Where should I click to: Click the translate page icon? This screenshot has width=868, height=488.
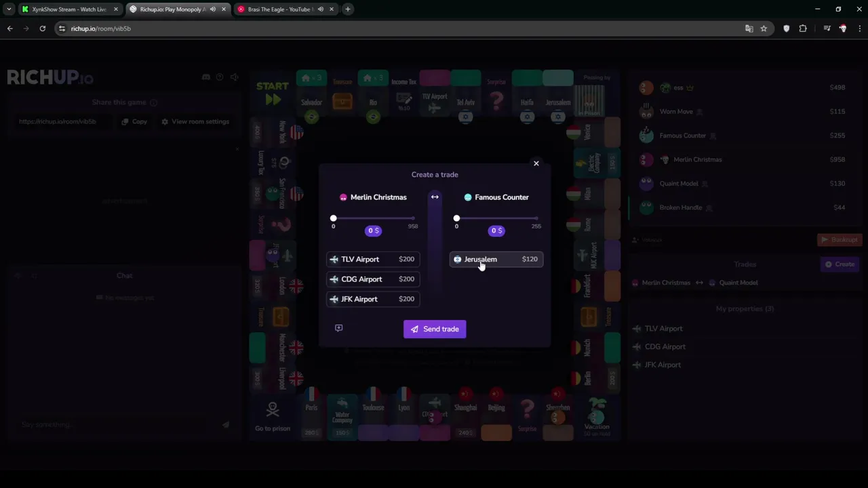coord(749,28)
